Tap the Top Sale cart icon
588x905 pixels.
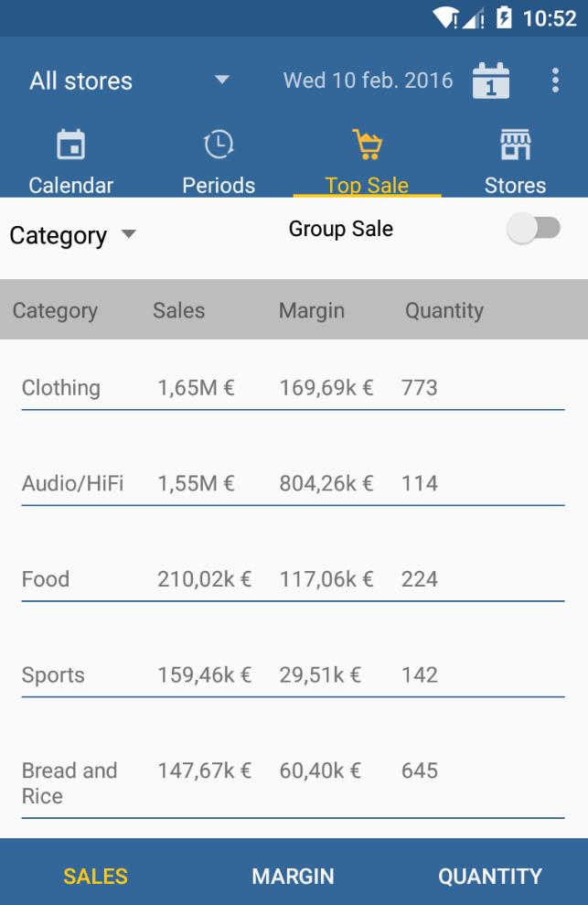click(367, 145)
